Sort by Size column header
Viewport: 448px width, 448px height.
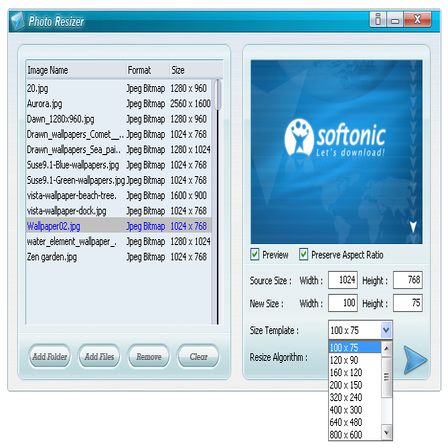(196, 70)
